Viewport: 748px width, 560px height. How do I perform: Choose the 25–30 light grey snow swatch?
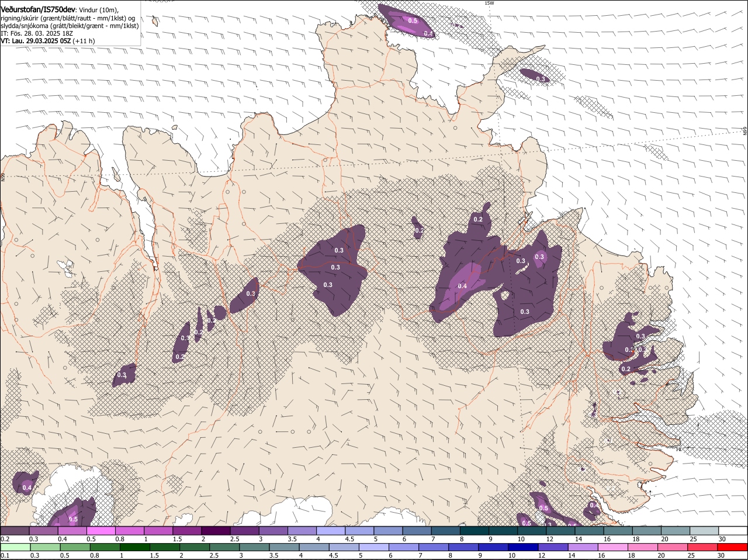704,530
